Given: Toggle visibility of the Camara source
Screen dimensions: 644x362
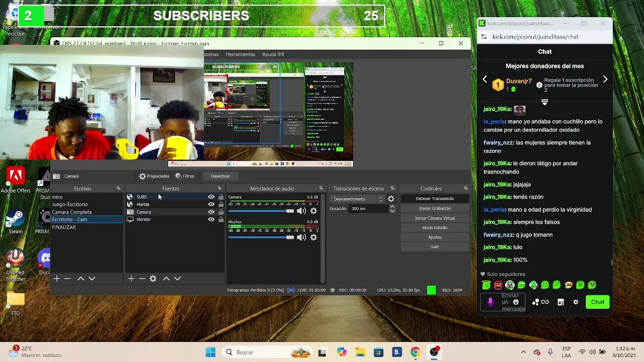Looking at the screenshot, I should tap(211, 212).
